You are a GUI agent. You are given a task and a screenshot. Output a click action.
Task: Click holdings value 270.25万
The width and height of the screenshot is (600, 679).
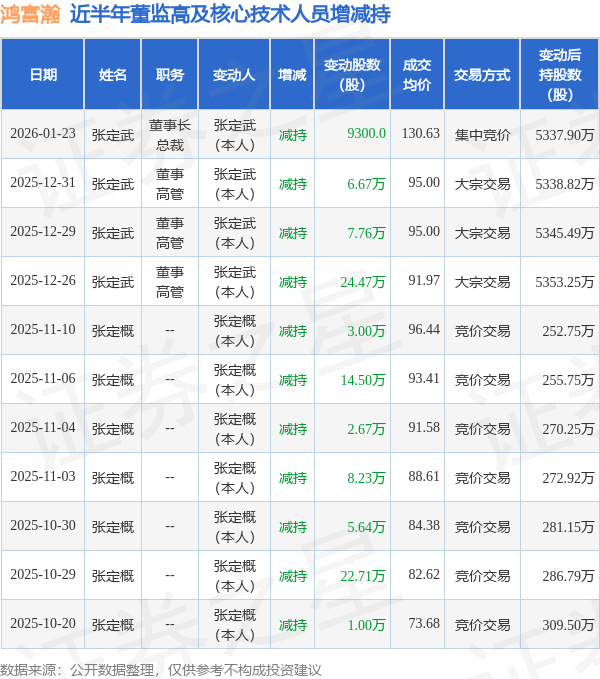tap(568, 428)
